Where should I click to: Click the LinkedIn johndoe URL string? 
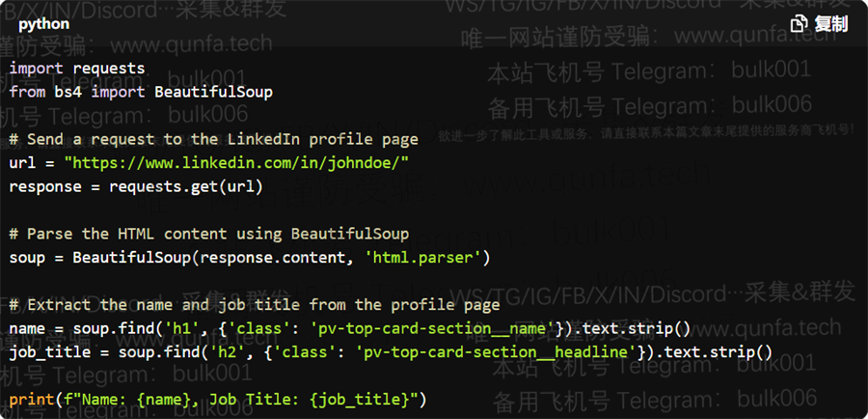[236, 163]
